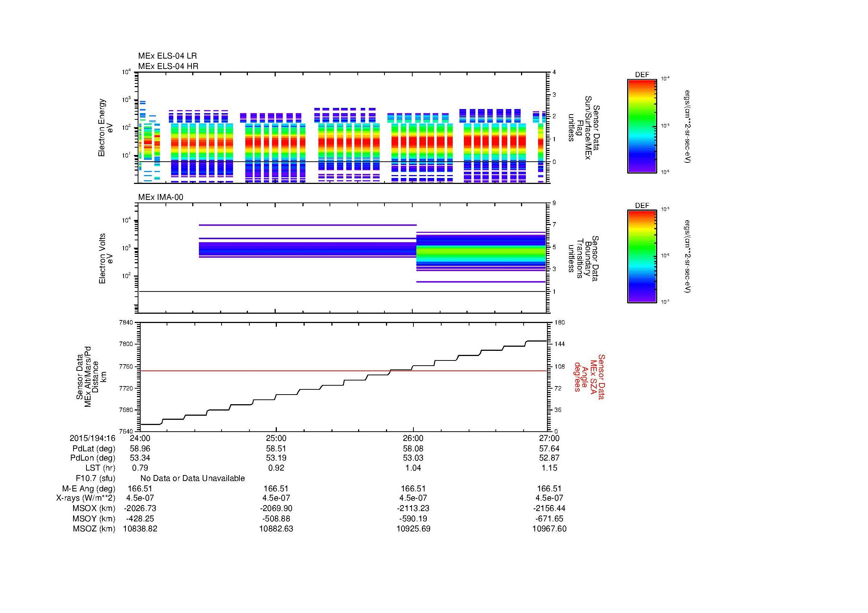868x613 pixels.
Task: Click the MSOZ value 10967.60
Action: [x=549, y=529]
